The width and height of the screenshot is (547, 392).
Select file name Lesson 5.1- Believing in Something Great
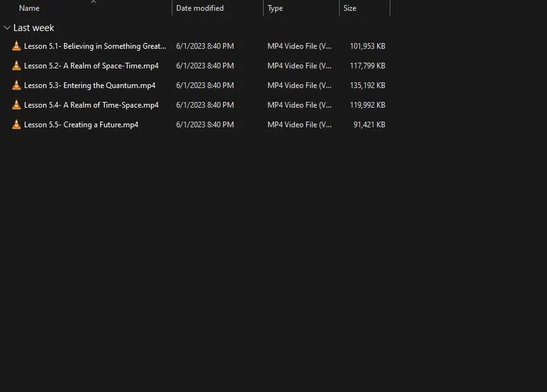(x=95, y=46)
